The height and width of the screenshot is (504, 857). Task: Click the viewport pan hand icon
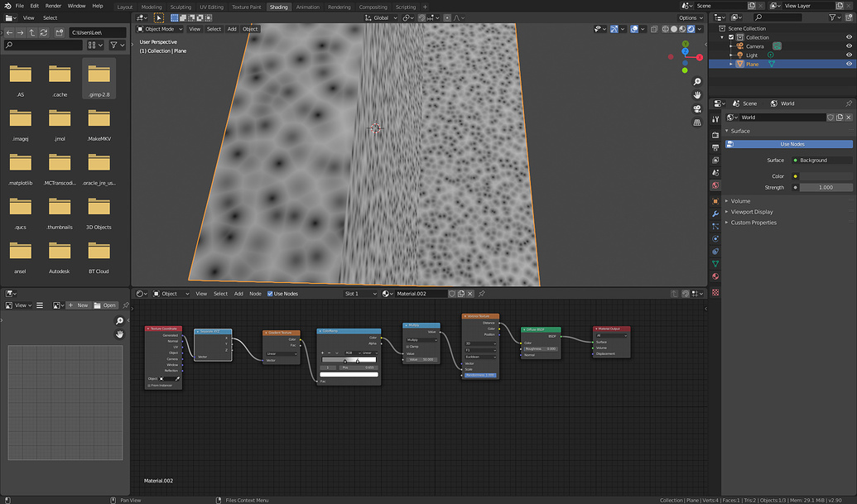[x=697, y=95]
